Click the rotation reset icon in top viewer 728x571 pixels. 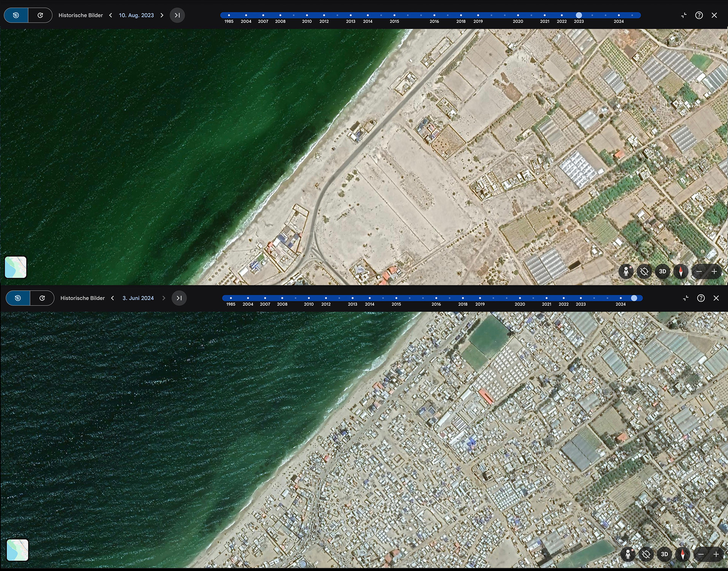(644, 271)
